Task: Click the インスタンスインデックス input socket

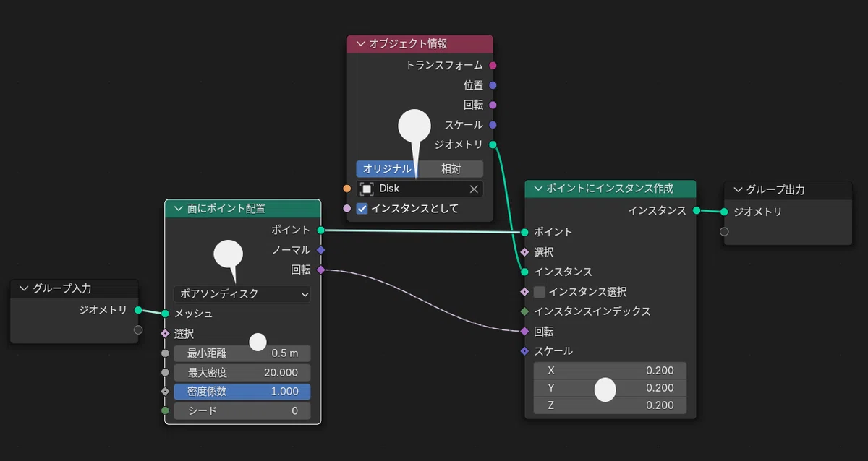Action: [525, 311]
